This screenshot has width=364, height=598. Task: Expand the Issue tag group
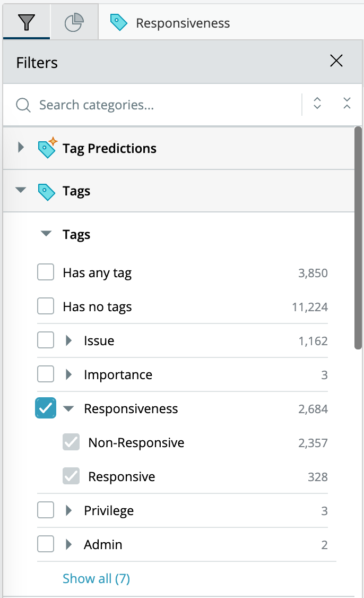tap(68, 340)
